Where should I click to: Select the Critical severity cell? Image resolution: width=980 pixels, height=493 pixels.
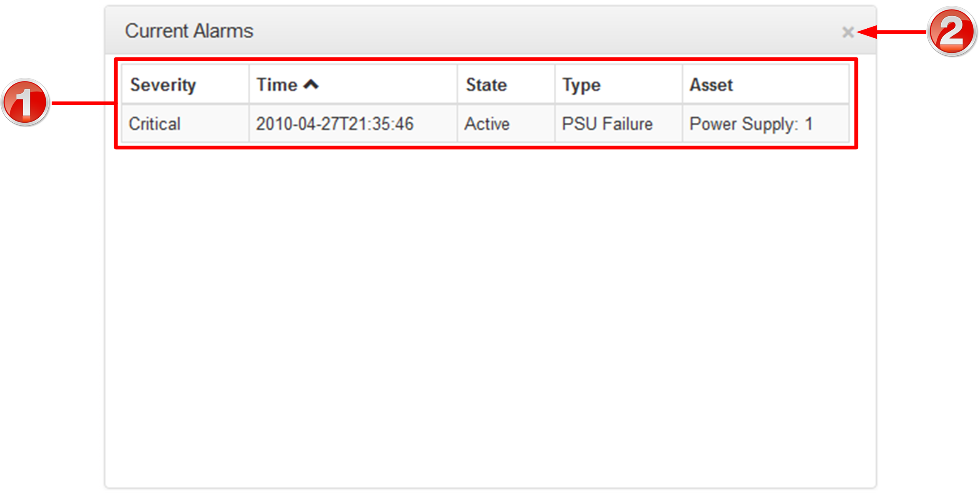click(154, 124)
